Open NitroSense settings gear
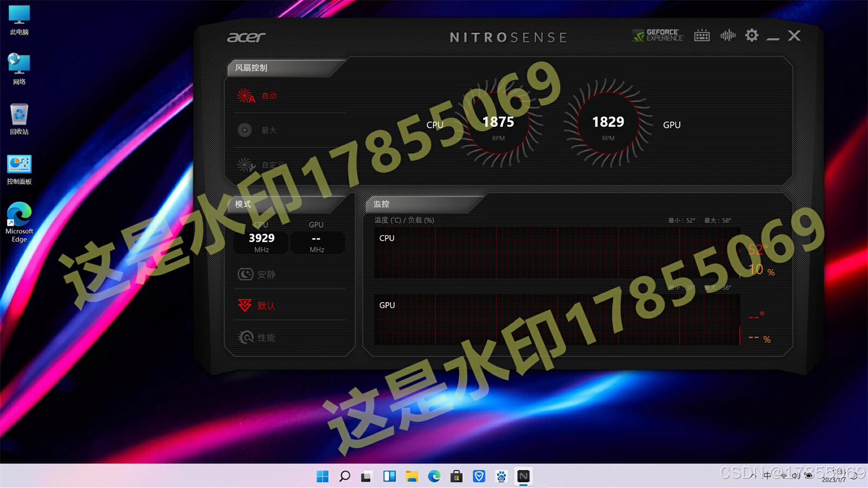 751,36
